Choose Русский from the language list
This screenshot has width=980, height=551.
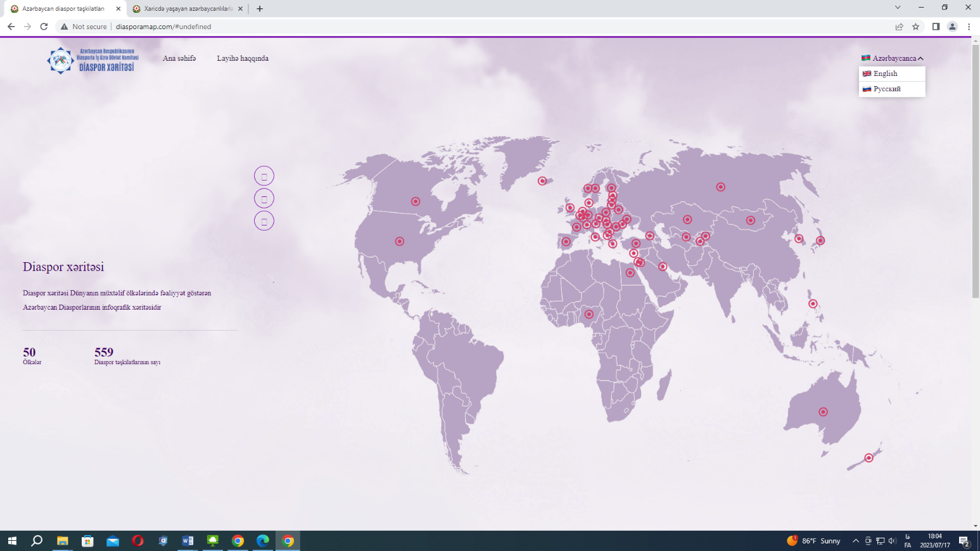tap(886, 89)
